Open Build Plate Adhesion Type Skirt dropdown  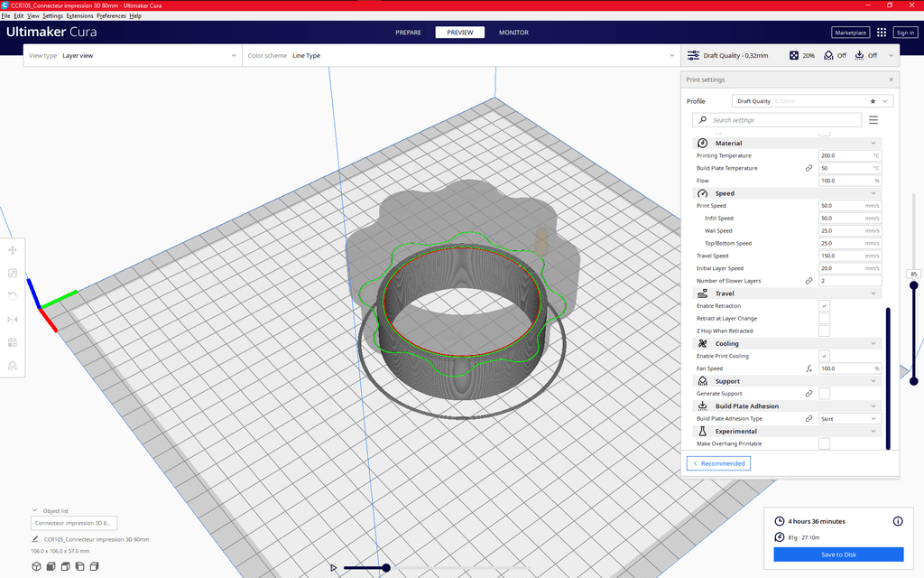[850, 419]
